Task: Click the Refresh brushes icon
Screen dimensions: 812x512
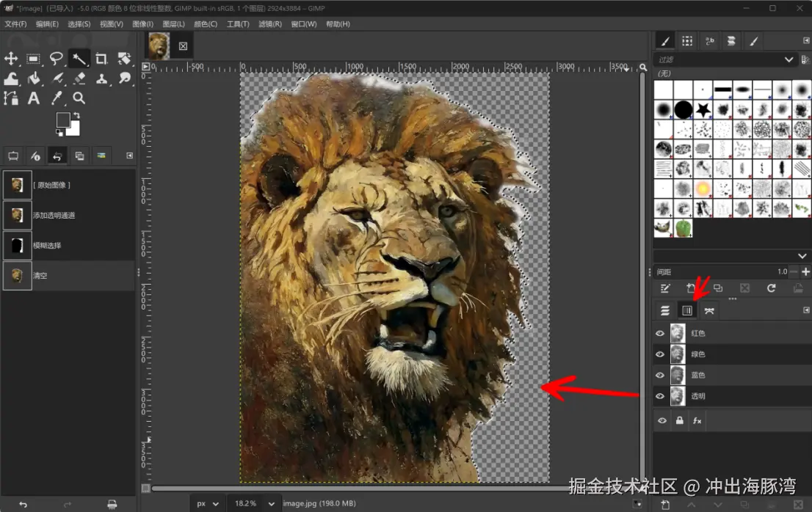Action: [771, 288]
